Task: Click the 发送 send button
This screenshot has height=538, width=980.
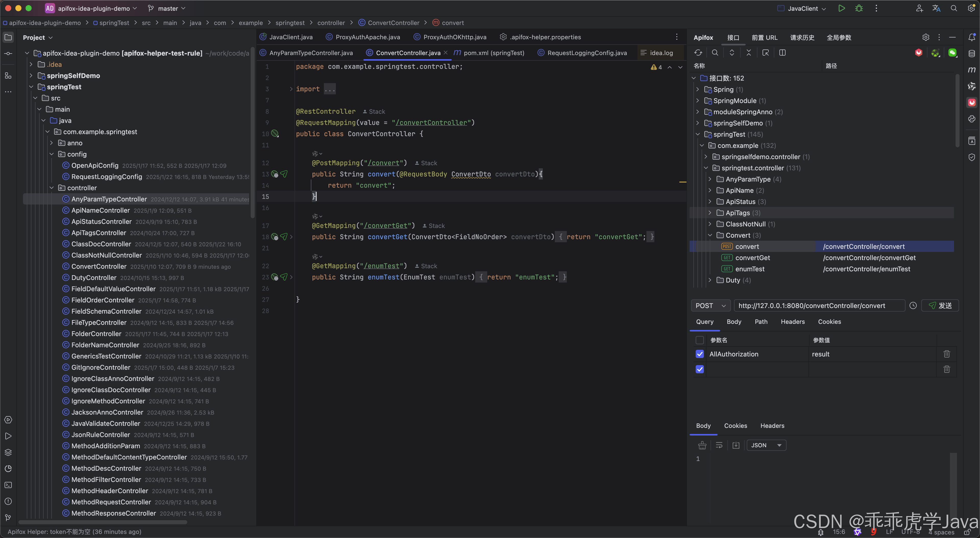Action: coord(940,306)
